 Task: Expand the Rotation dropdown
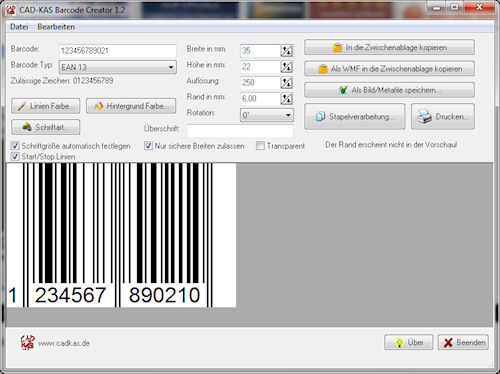point(267,115)
